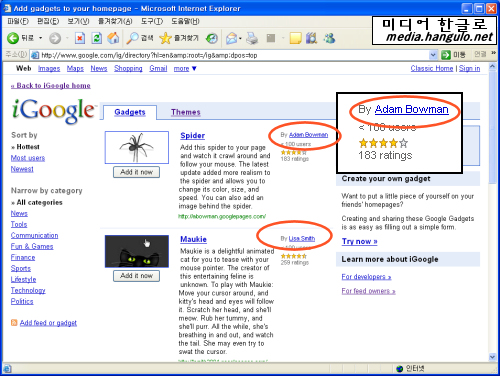Narrow by Communication category

[34, 235]
